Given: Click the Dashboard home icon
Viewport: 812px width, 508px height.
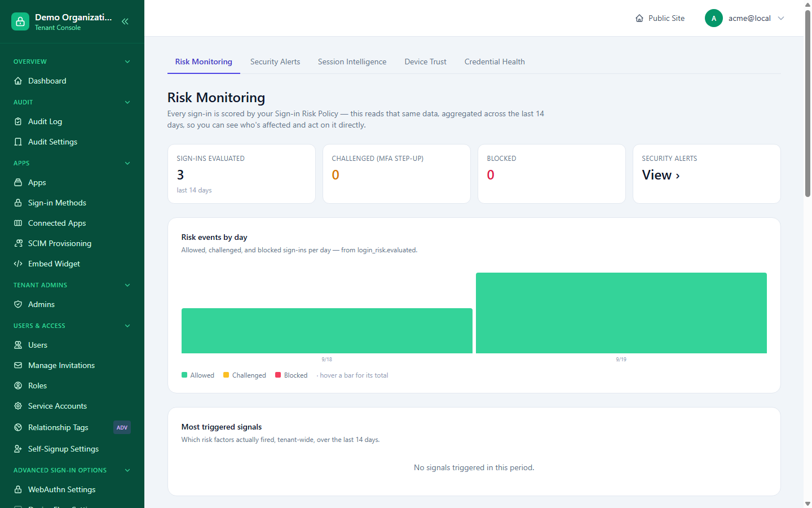Looking at the screenshot, I should [x=18, y=81].
